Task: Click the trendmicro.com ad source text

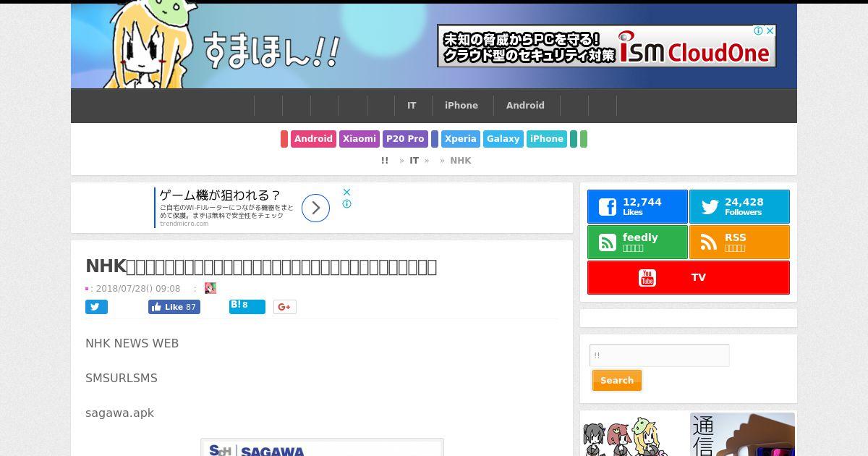Action: pyautogui.click(x=184, y=224)
